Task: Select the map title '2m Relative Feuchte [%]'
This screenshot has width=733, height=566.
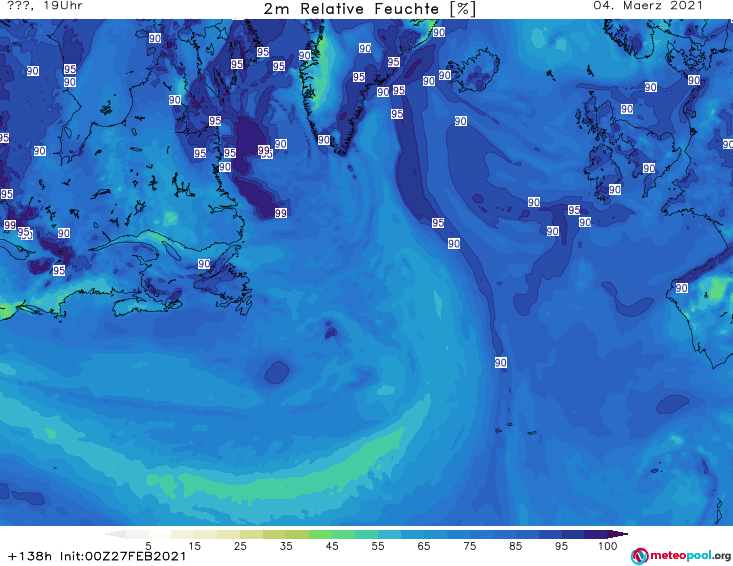Action: coord(369,9)
